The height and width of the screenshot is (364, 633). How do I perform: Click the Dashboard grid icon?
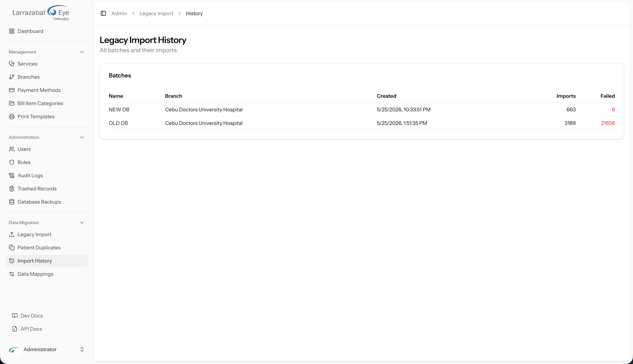(12, 31)
